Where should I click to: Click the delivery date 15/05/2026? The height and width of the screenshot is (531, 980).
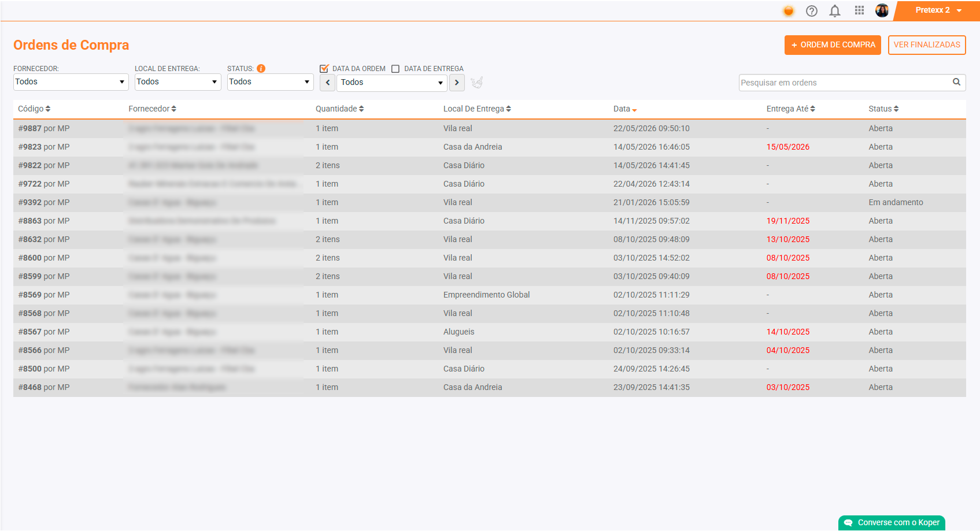click(x=788, y=147)
